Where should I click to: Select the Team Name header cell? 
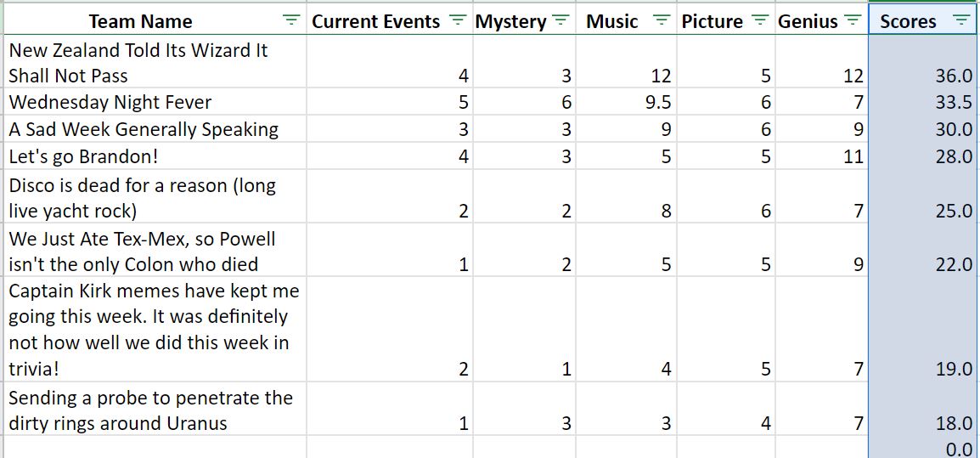tap(155, 21)
